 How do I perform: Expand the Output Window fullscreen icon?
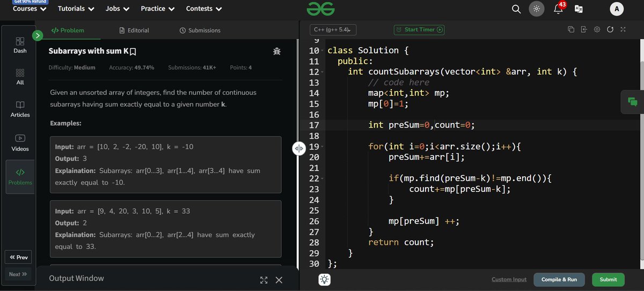[x=264, y=280]
